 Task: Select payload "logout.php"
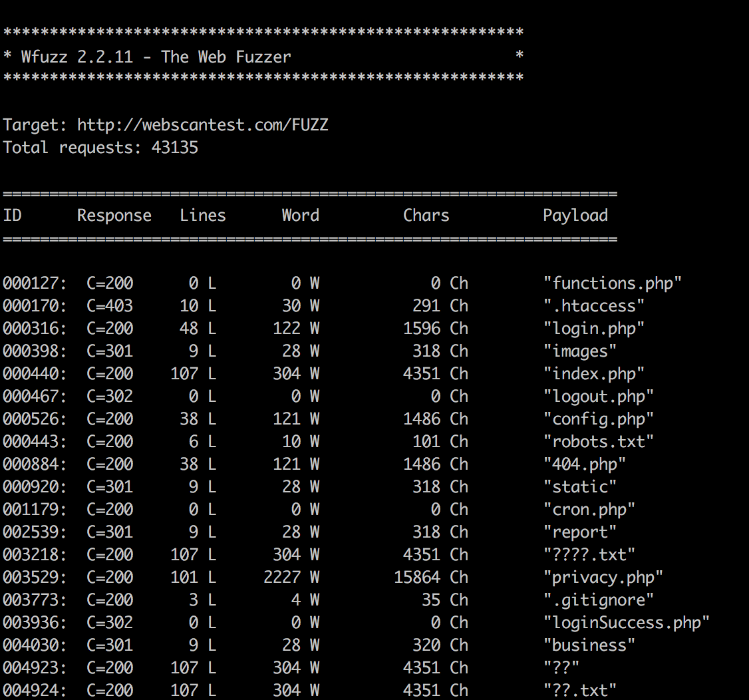coord(599,397)
